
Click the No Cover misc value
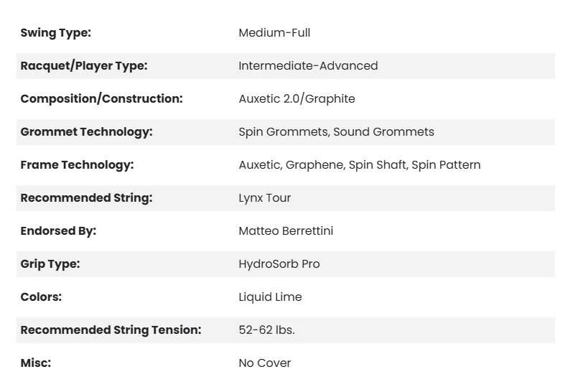pyautogui.click(x=264, y=363)
